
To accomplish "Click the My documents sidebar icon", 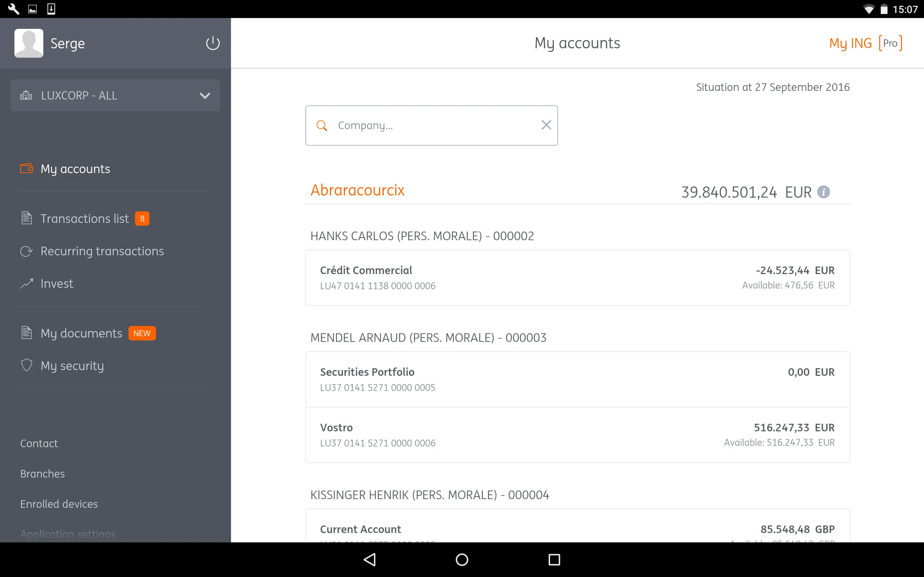I will pos(27,332).
